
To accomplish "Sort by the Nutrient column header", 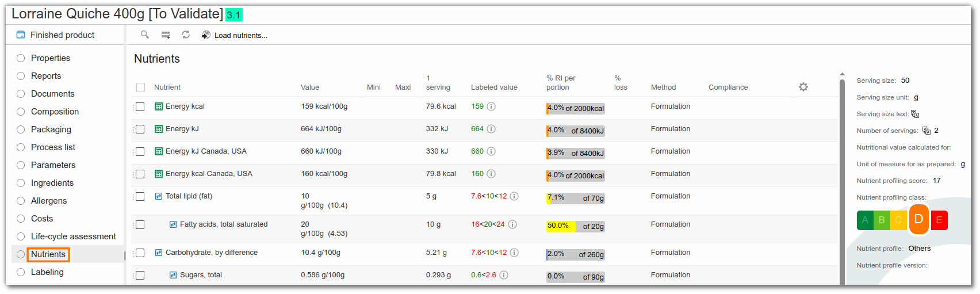I will click(x=167, y=87).
